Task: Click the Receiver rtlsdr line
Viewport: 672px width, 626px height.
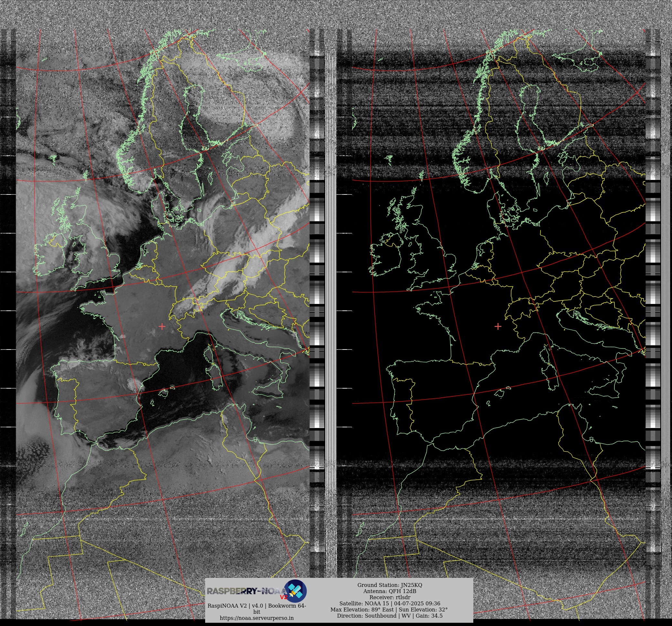Action: point(389,597)
